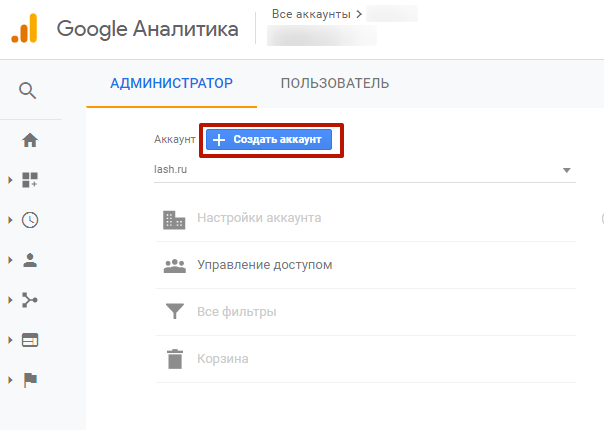
Task: Expand the Behavior section arrow
Action: click(10, 340)
